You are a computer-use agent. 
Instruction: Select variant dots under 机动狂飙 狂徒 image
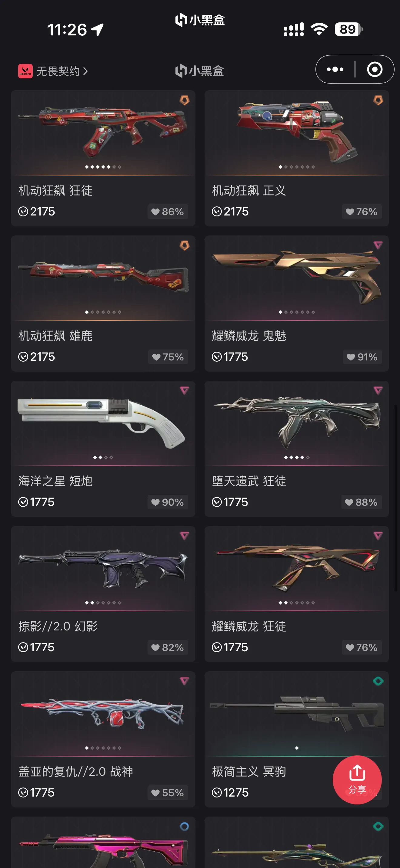click(103, 167)
